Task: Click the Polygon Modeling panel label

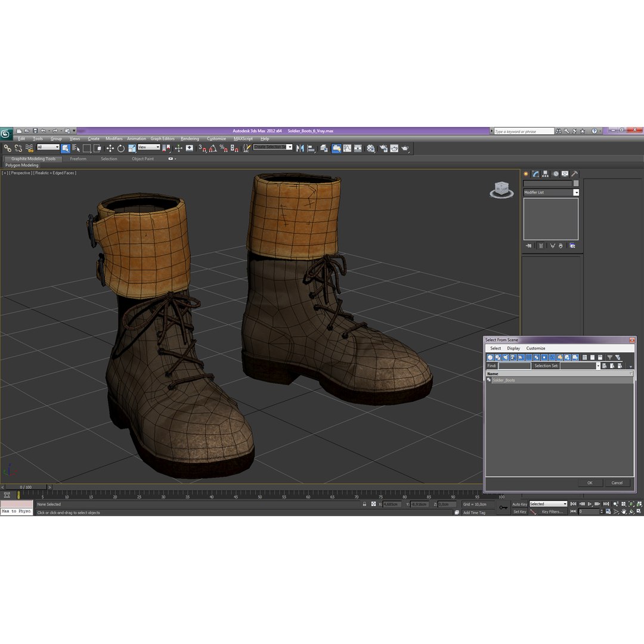Action: [x=22, y=165]
